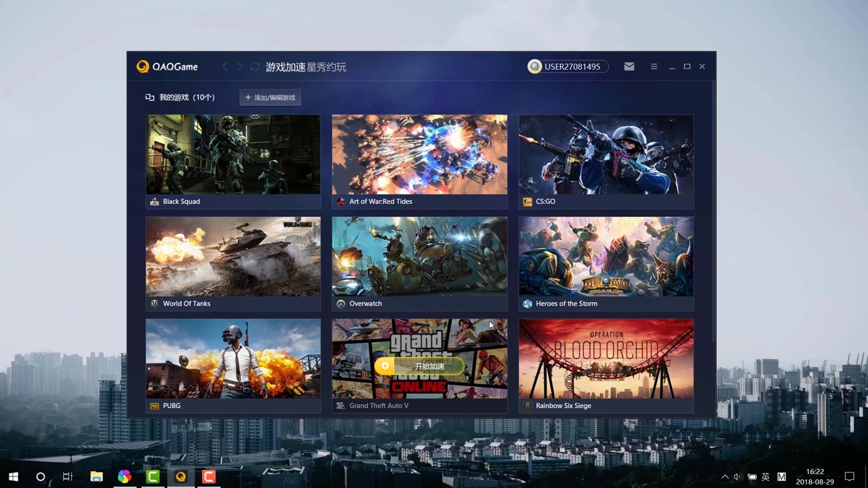
Task: Open the red Camtasia taskbar icon
Action: coord(209,476)
